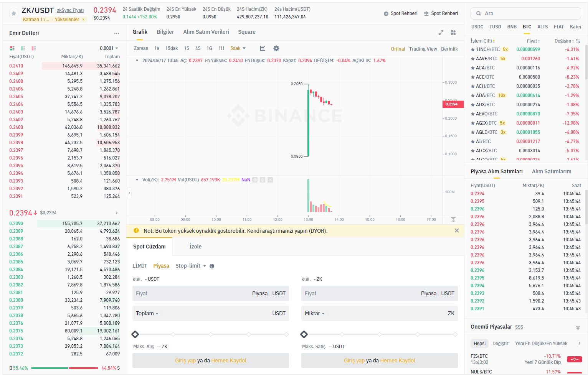
Task: Star the AAVE/BTC pair
Action: tap(473, 59)
